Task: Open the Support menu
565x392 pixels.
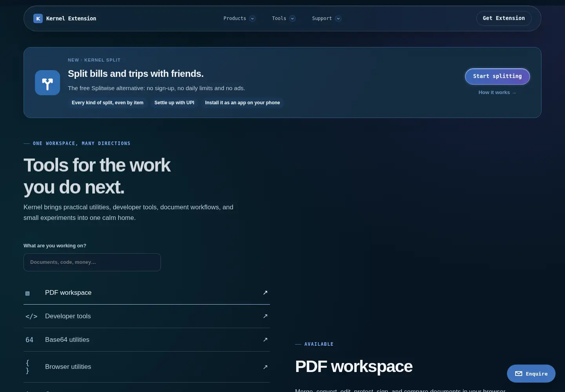Action: (326, 18)
